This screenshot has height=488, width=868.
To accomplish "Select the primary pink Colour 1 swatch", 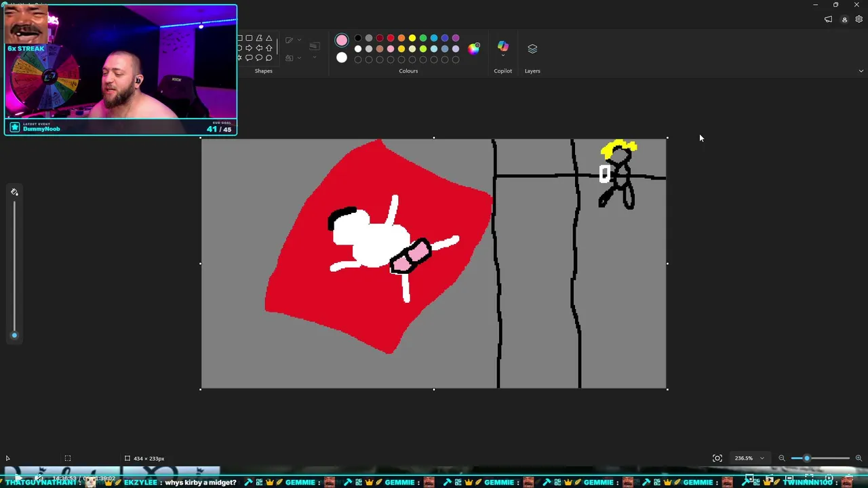I will (x=342, y=41).
